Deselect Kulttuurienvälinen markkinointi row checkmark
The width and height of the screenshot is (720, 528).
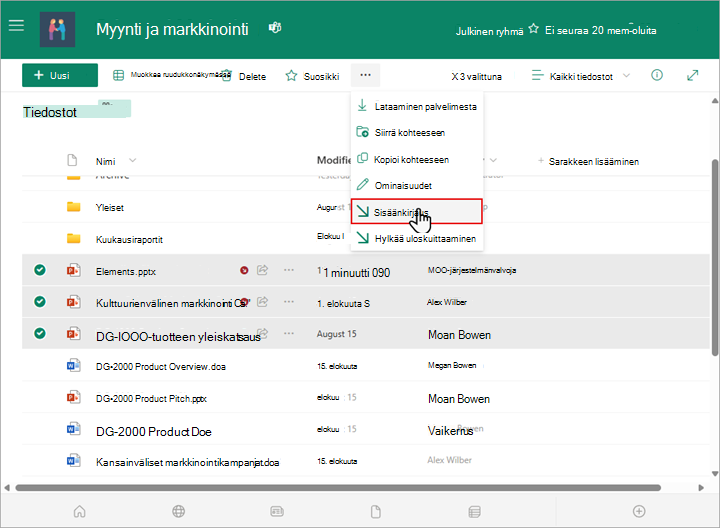pyautogui.click(x=40, y=302)
